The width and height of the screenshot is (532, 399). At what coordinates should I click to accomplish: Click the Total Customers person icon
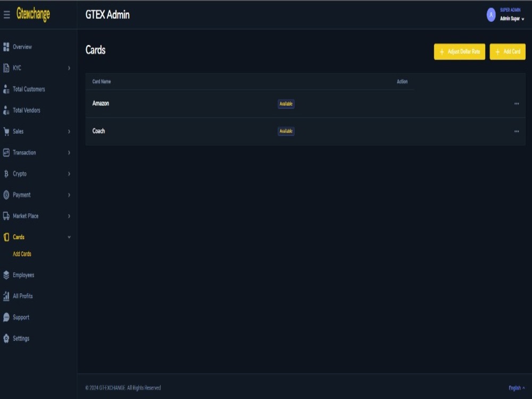[6, 89]
